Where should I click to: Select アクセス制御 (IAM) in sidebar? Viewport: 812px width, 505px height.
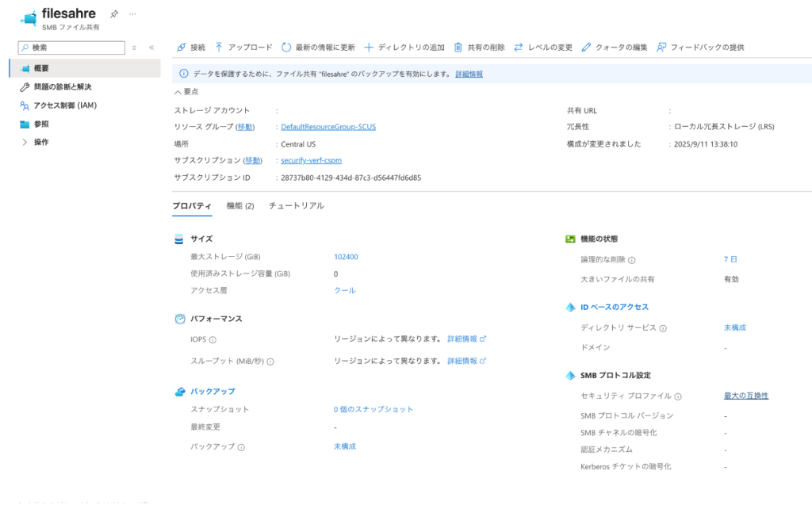(65, 105)
